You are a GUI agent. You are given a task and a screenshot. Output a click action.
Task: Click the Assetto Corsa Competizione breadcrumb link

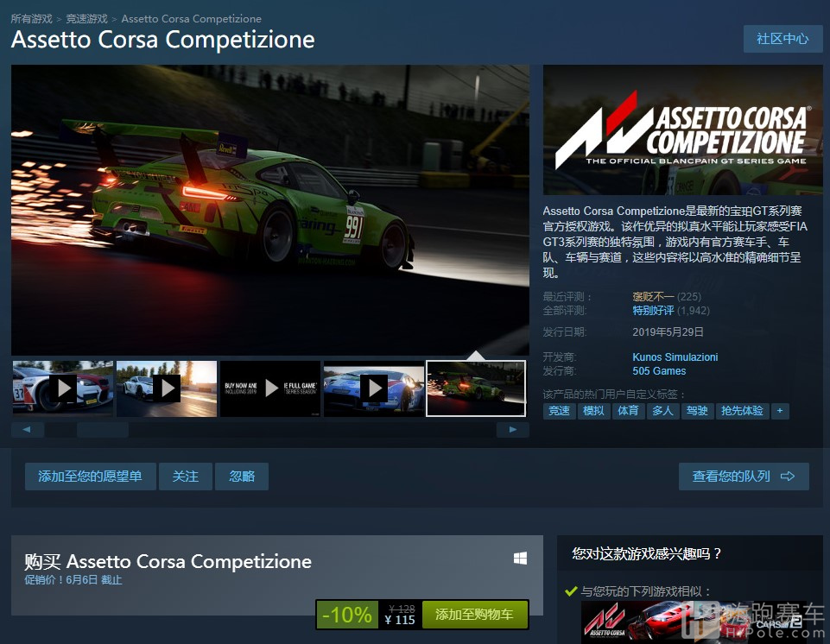point(191,18)
